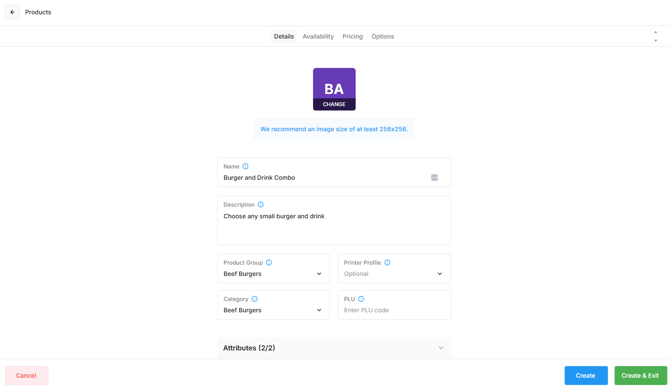Click the Description info icon
Screen dimensions: 670x392
(261, 204)
